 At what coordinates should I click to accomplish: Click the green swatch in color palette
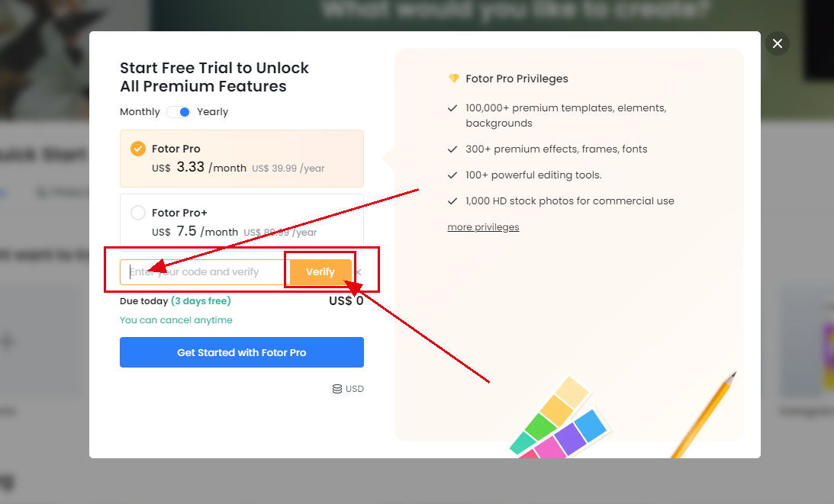pos(541,429)
